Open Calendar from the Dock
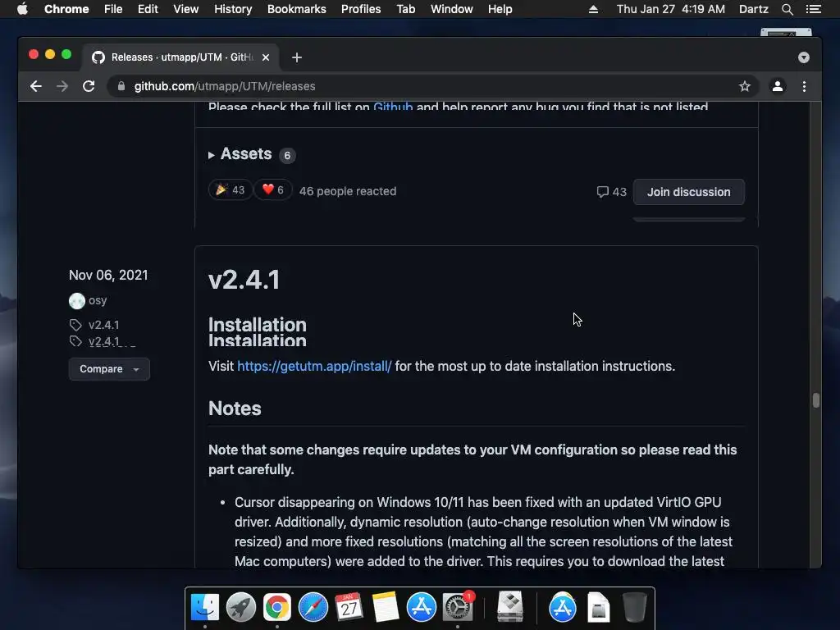 click(349, 607)
